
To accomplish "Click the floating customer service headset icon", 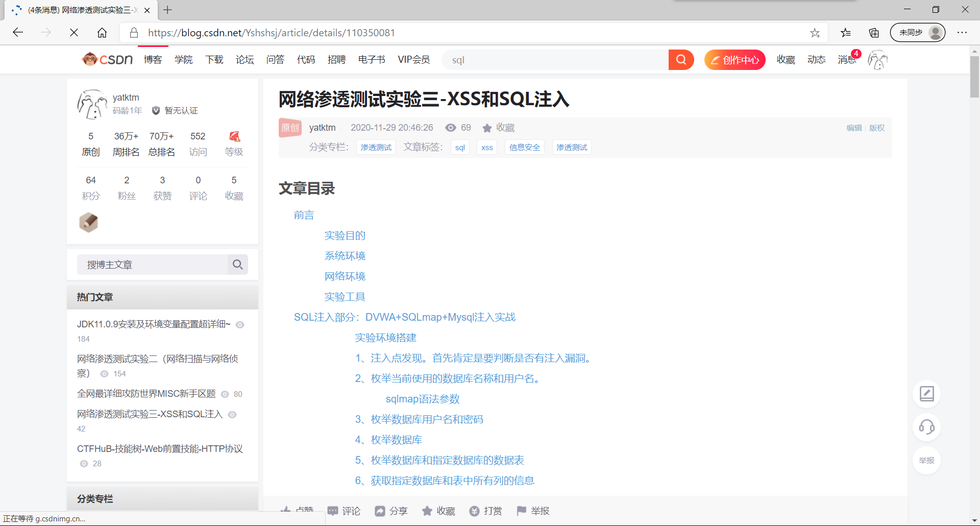I will tap(926, 427).
